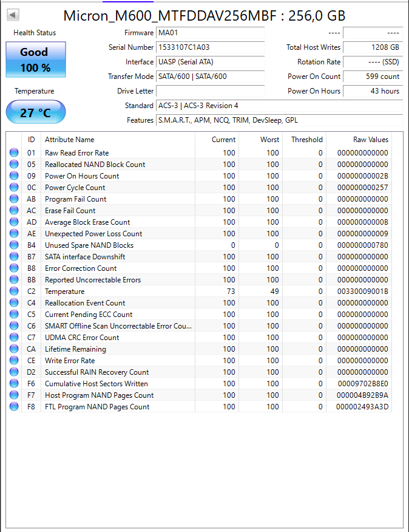
Task: Select the raw value 000004B92B9A
Action: click(x=362, y=395)
